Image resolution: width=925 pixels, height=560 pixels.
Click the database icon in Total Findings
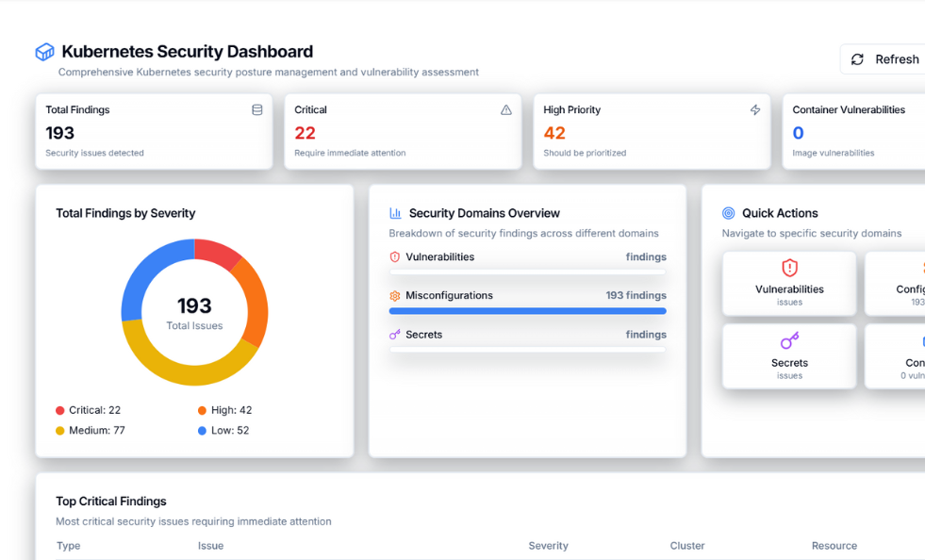click(256, 110)
